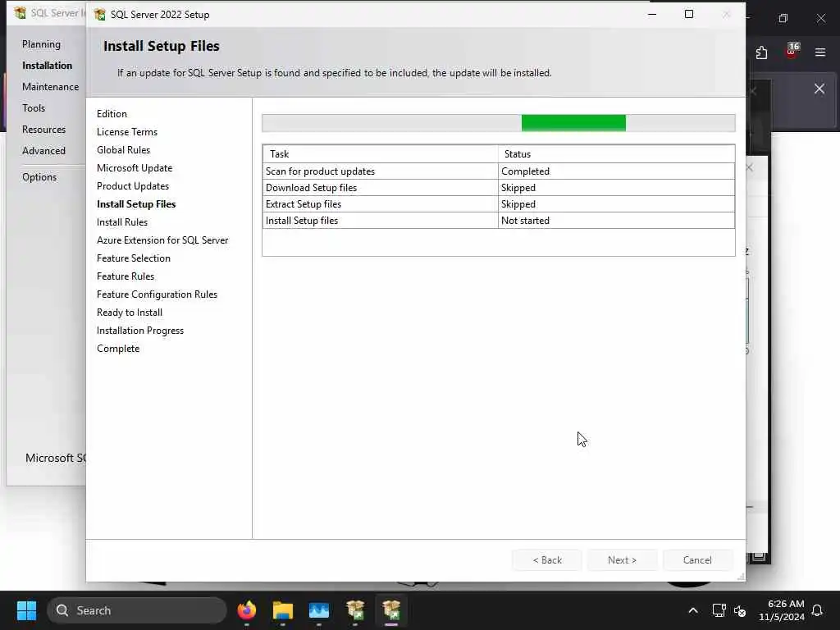Image resolution: width=840 pixels, height=630 pixels.
Task: Click the Edition step
Action: (112, 114)
